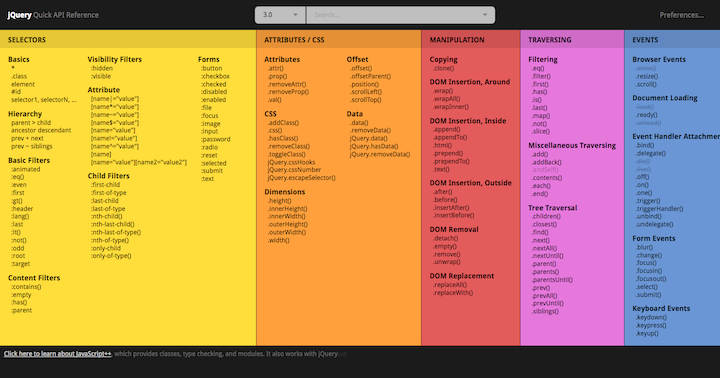Click in the Search input field

tap(395, 15)
